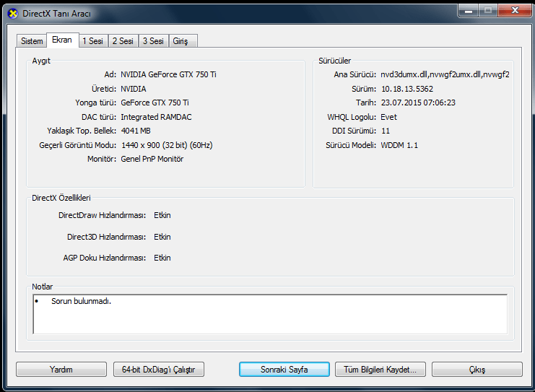Click display mode '1440 x 900 (32 bit) (60Hz)'
This screenshot has width=535, height=392.
[x=167, y=145]
